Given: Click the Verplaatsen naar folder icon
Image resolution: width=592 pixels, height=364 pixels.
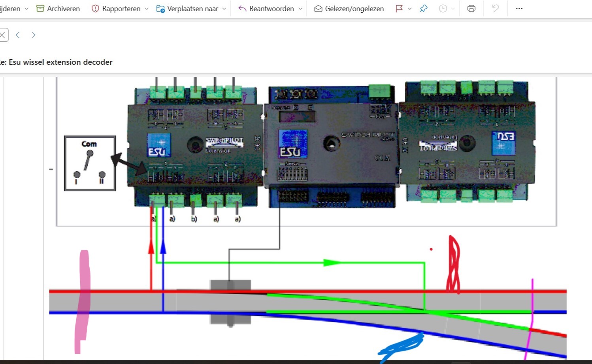Looking at the screenshot, I should click(x=160, y=8).
